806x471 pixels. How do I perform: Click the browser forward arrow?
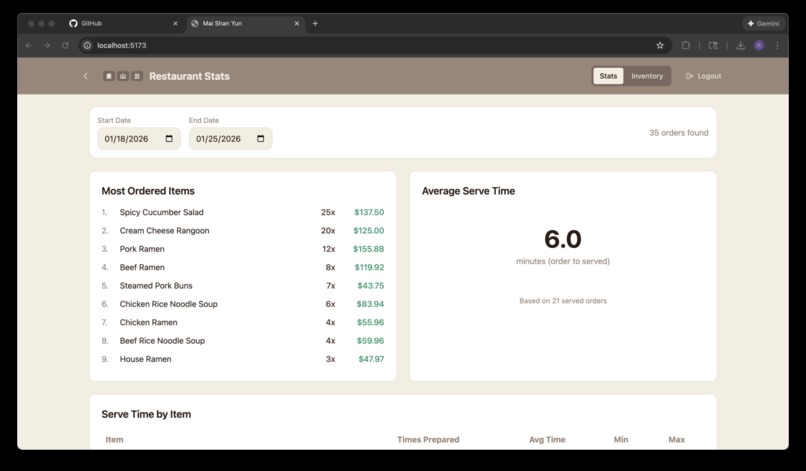point(47,45)
